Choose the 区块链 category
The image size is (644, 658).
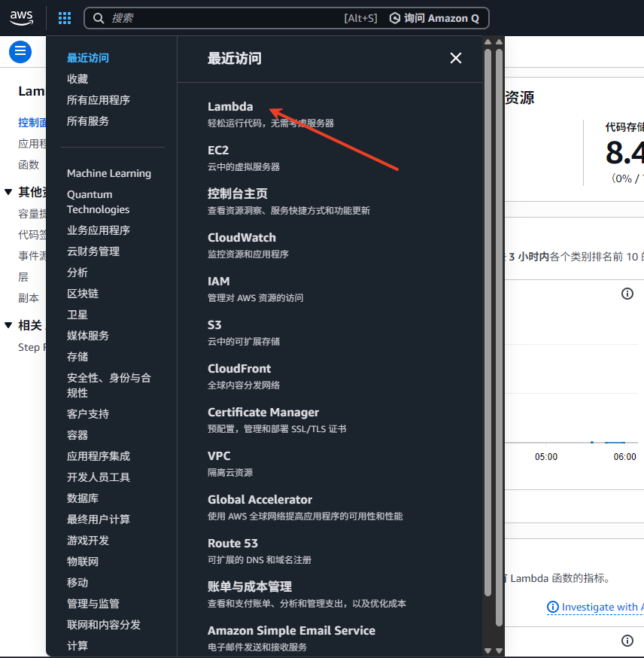pyautogui.click(x=83, y=294)
